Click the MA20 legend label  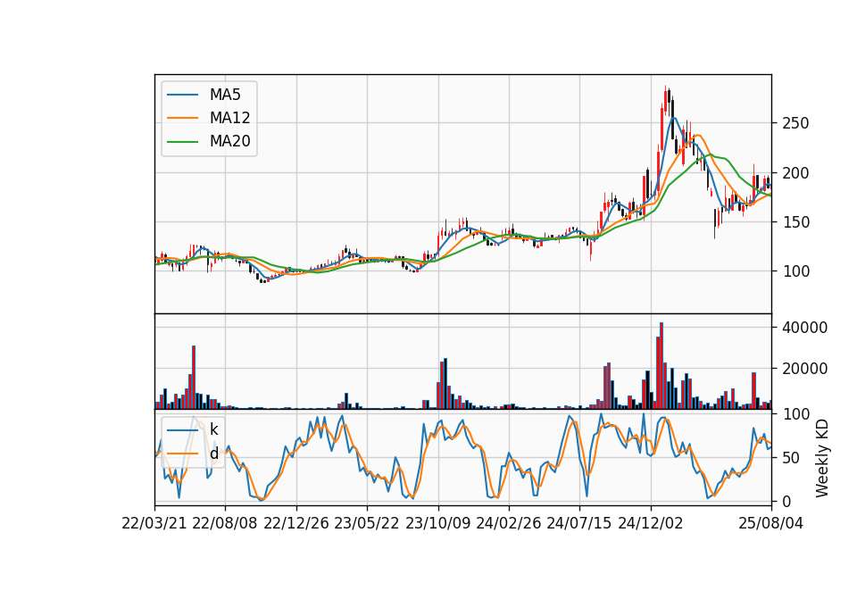[229, 141]
